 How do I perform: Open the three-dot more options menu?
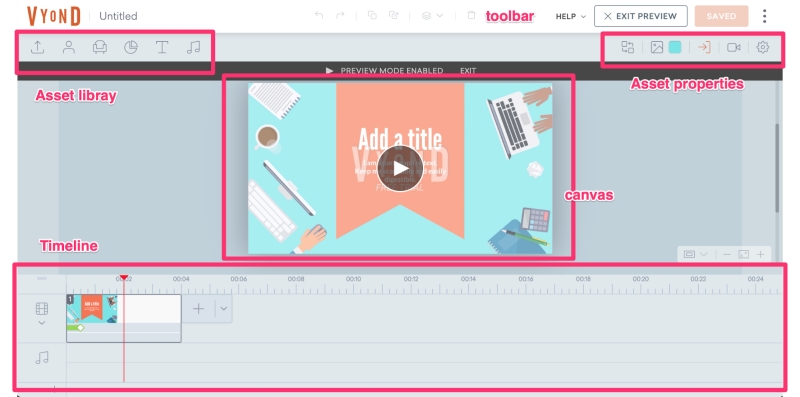764,16
